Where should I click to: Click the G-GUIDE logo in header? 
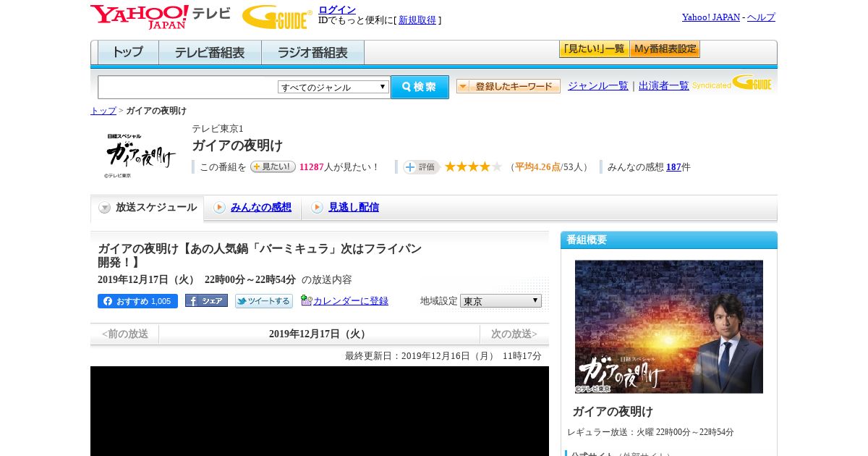click(x=277, y=17)
